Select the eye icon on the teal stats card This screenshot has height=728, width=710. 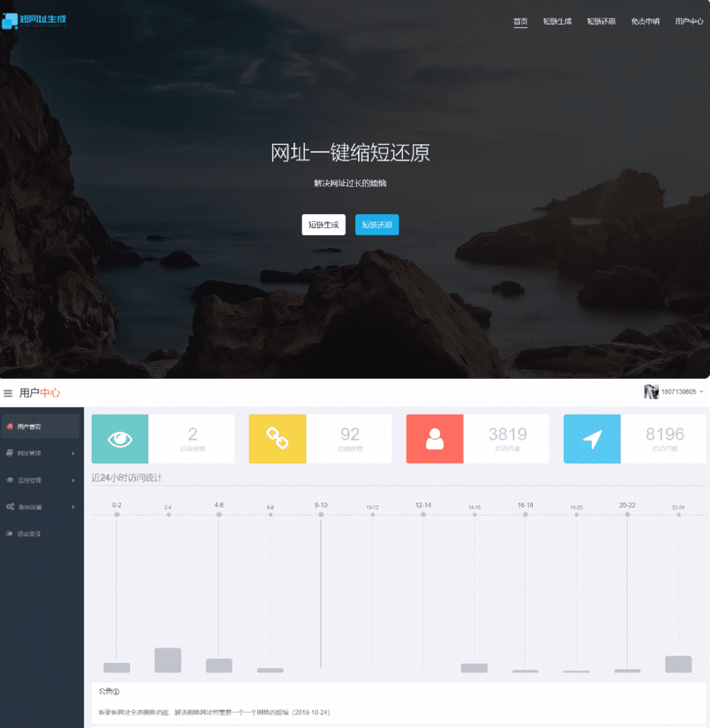click(119, 439)
